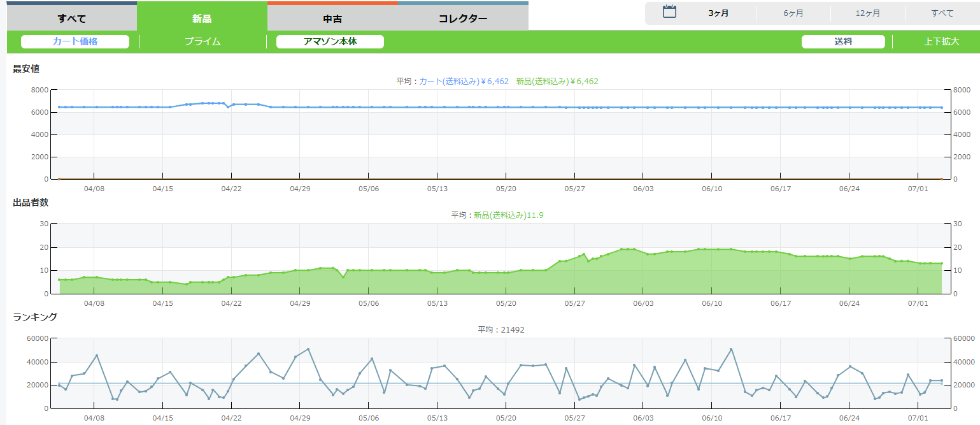Click 新品(送料込み)11.9 legend in seller chart
The height and width of the screenshot is (425, 980).
pyautogui.click(x=508, y=215)
